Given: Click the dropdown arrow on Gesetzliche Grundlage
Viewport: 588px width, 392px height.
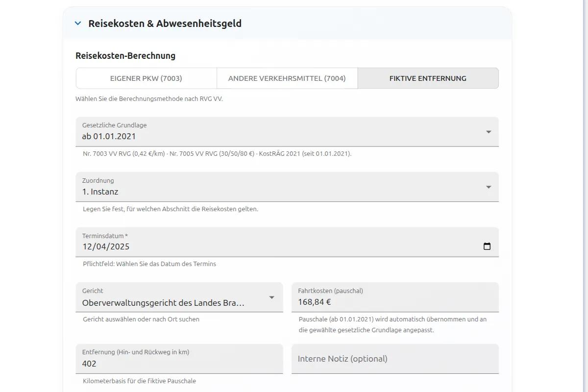Looking at the screenshot, I should (x=488, y=131).
